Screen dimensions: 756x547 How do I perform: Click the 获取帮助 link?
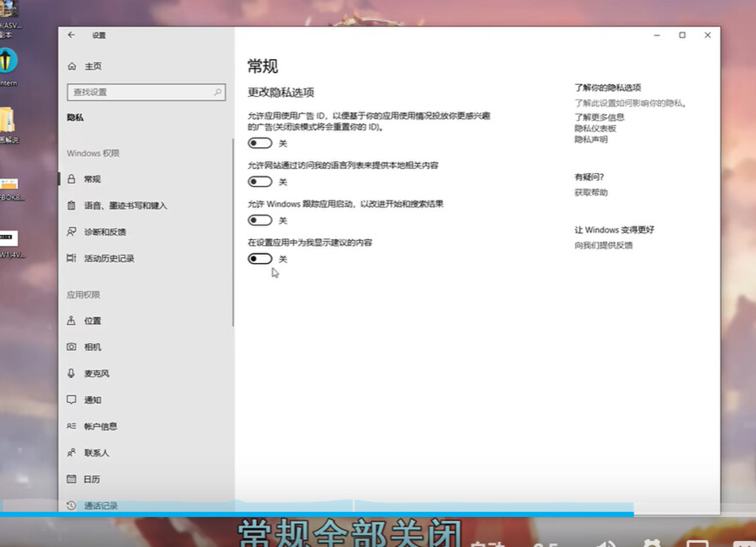[x=591, y=192]
